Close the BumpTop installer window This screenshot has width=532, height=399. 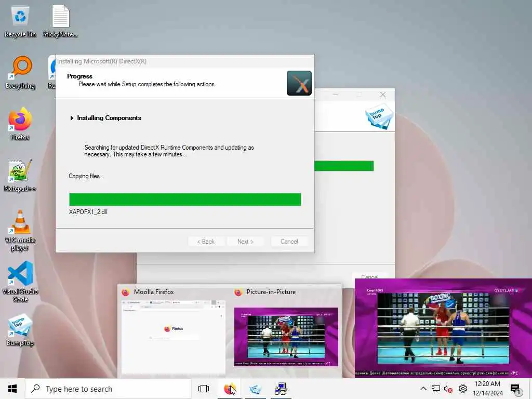pos(383,95)
